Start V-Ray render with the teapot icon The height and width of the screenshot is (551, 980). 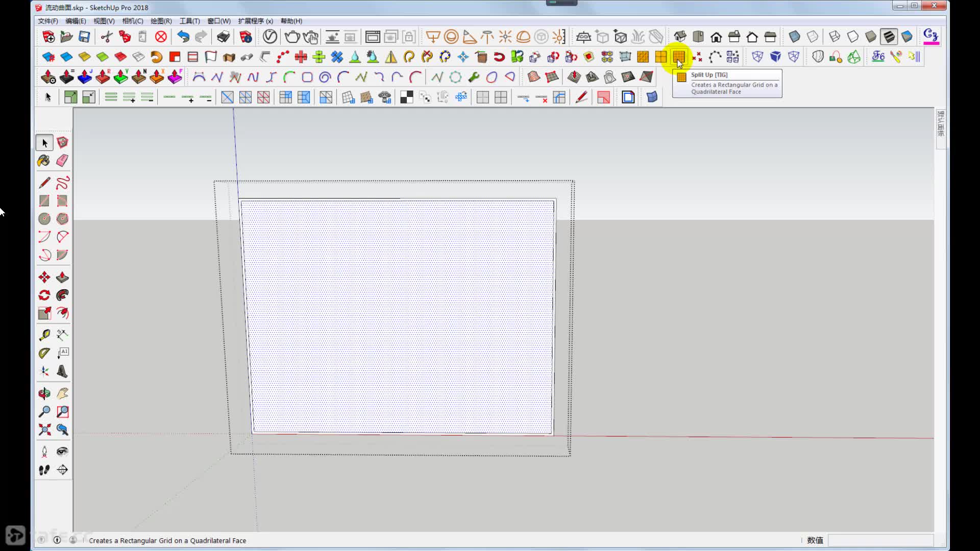click(292, 37)
